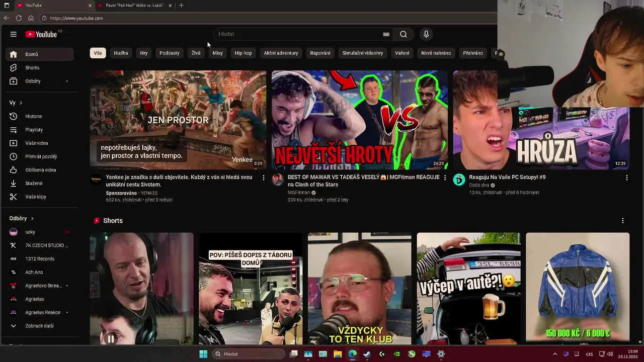This screenshot has height=362, width=644.
Task: Open Odběry in the sidebar
Action: click(40, 81)
